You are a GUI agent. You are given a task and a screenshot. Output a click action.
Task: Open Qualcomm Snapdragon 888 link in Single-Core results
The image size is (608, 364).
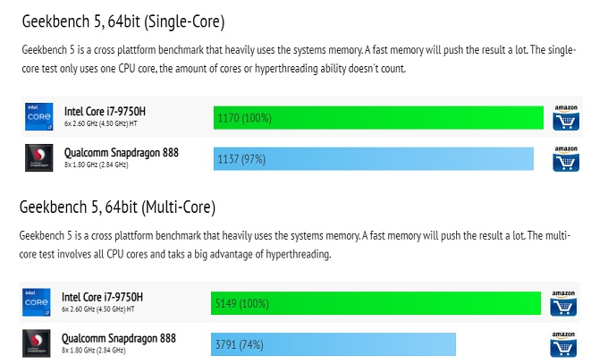click(x=121, y=152)
